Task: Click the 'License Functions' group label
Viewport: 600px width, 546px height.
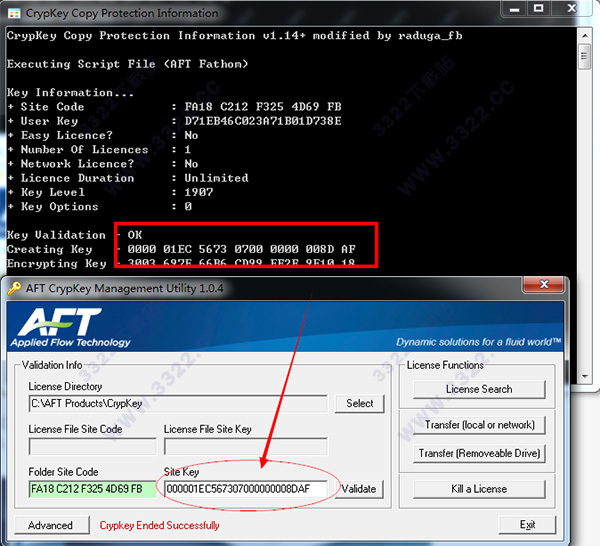Action: coord(445,365)
